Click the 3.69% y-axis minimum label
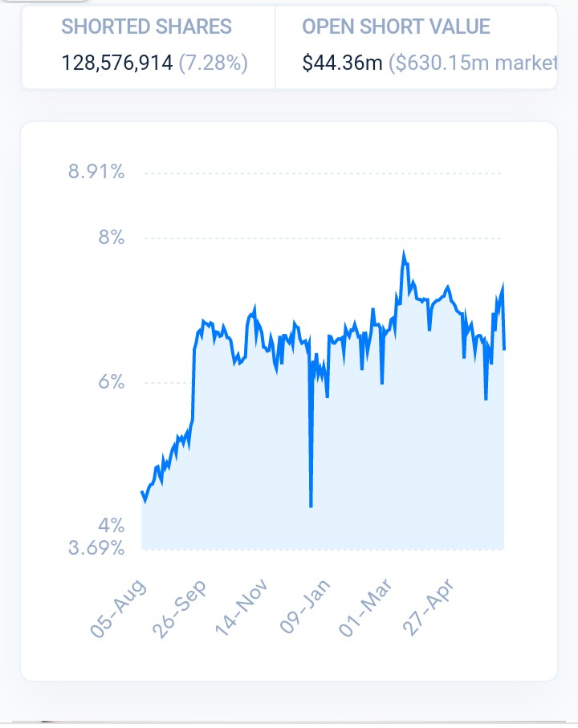Screen dimensions: 578x728 [96, 548]
